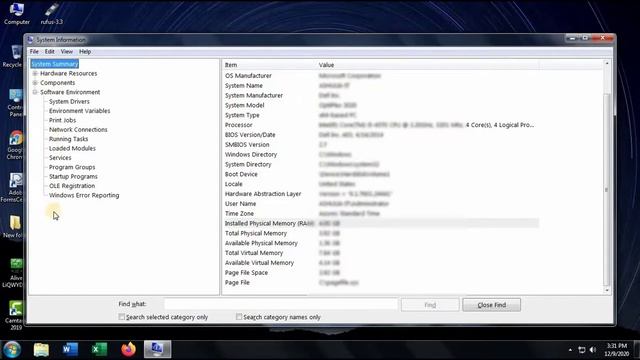
Task: Open the Control Panel desktop icon
Action: (15, 103)
